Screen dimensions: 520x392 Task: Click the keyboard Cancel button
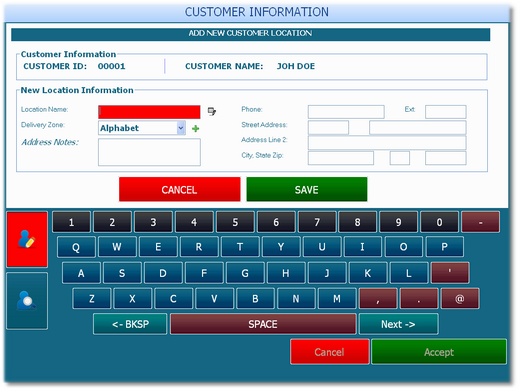pos(330,352)
